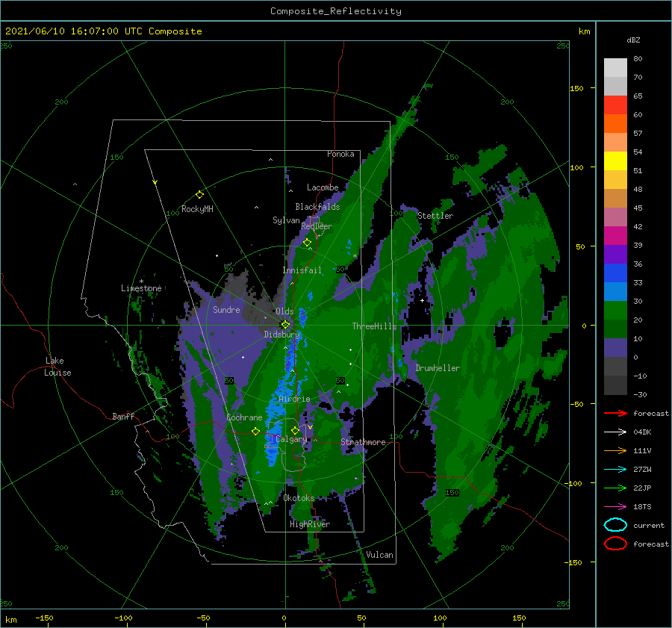672x628 pixels.
Task: Select the light gray 80-70 dBZ swatch
Action: pos(615,68)
